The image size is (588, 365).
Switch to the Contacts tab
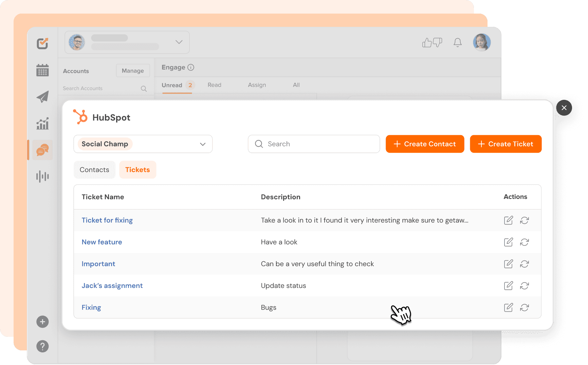point(94,169)
